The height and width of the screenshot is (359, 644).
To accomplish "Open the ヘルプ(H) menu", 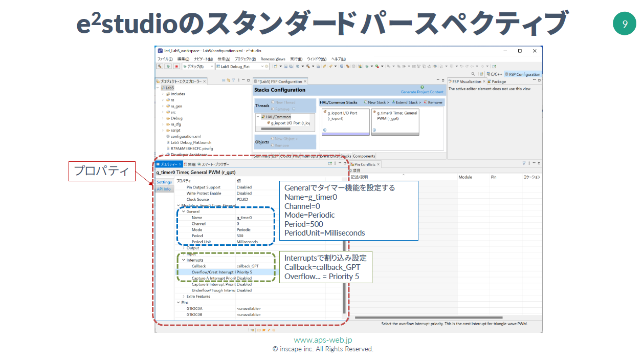I will [338, 59].
